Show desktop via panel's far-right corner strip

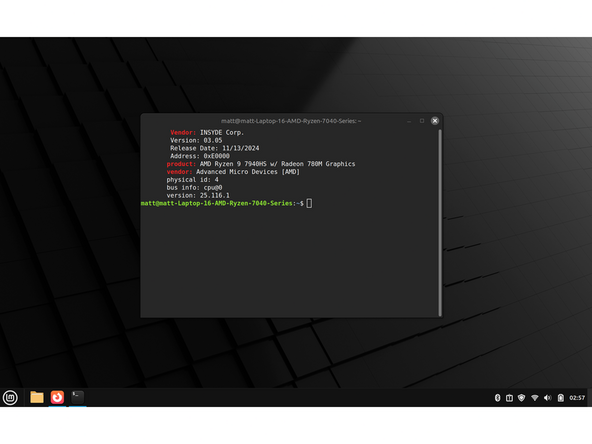[x=590, y=398]
